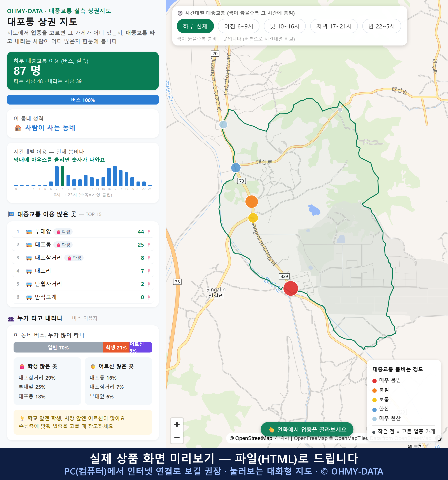Viewport: 448px width, 480px height.
Task: Click the light-blue stop marker on Jinsangmi-ro
Action: click(x=223, y=125)
